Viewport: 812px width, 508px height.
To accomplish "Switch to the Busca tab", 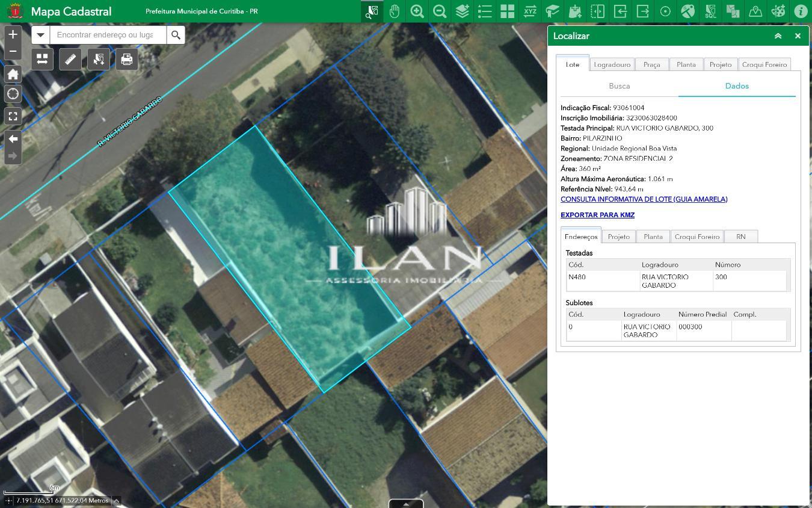I will [x=620, y=86].
